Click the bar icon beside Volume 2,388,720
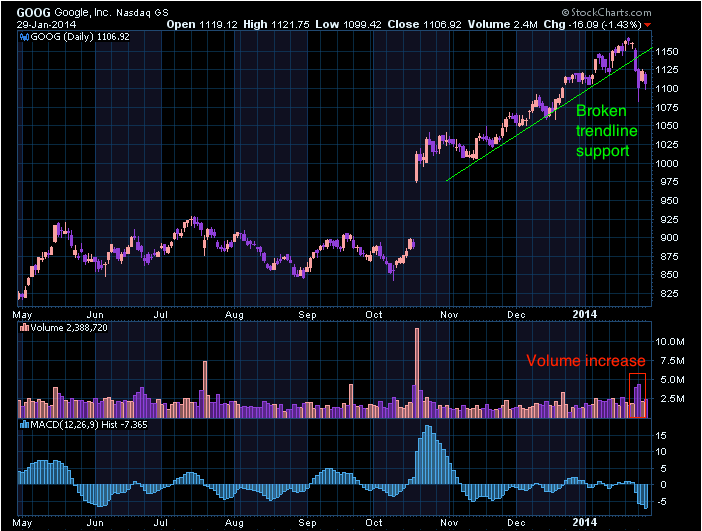Image resolution: width=702 pixels, height=531 pixels. 24,328
